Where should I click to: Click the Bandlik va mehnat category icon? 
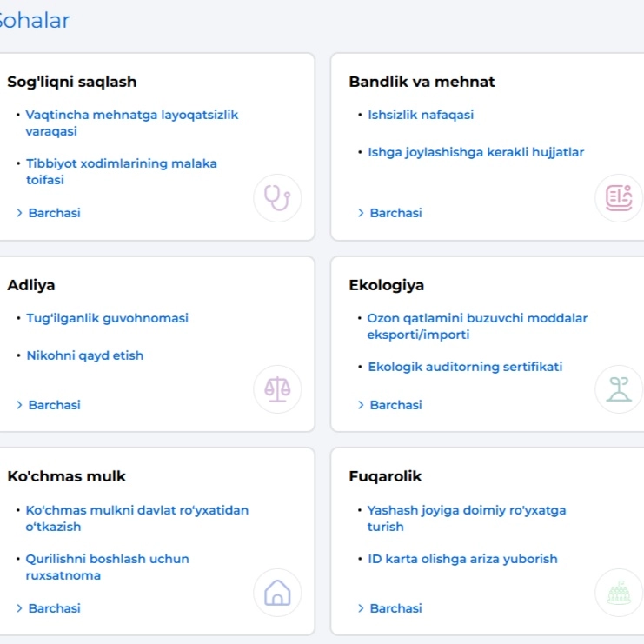[x=619, y=198]
